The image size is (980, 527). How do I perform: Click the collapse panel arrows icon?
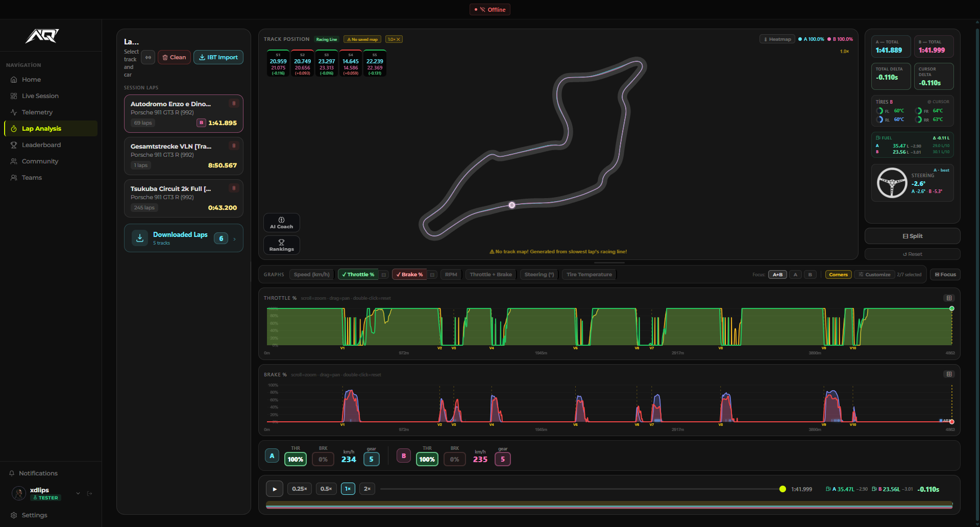pos(148,57)
